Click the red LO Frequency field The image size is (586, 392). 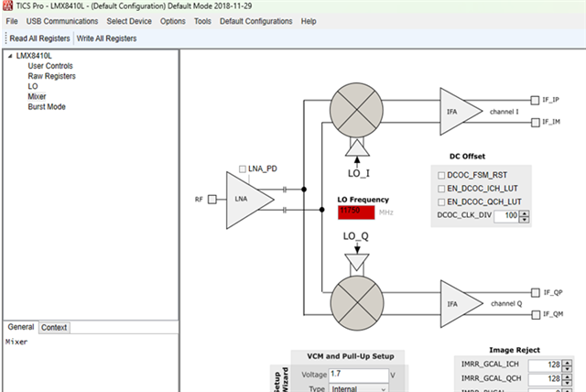(x=356, y=212)
